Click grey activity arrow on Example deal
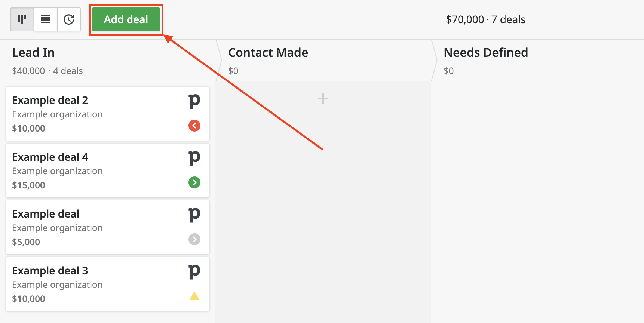The width and height of the screenshot is (644, 323). click(x=194, y=239)
